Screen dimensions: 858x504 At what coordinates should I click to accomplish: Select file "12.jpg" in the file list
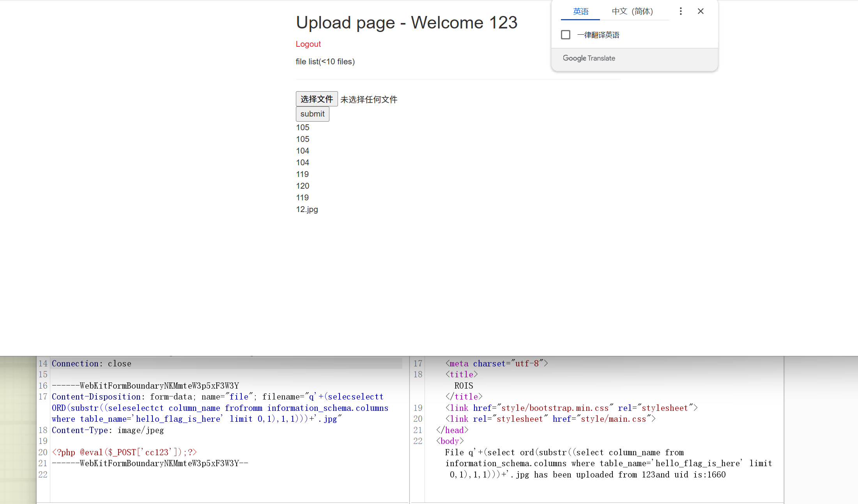(306, 209)
